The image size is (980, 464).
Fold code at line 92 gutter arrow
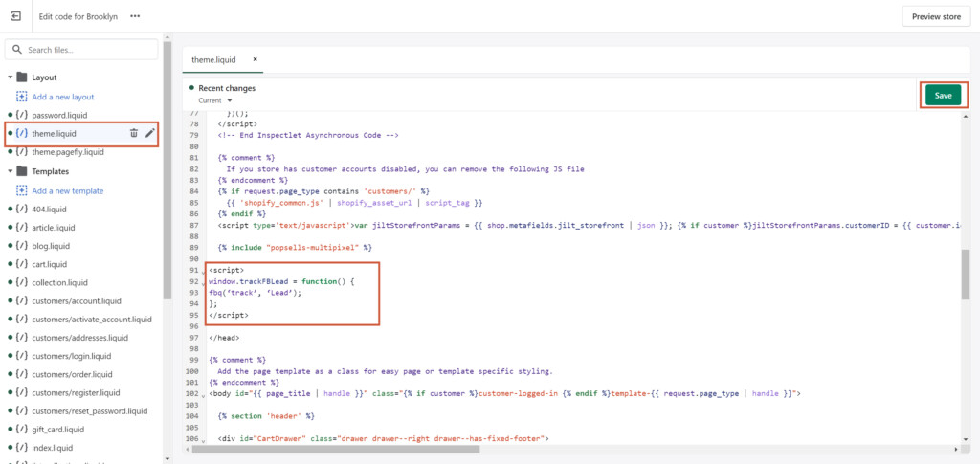click(204, 283)
